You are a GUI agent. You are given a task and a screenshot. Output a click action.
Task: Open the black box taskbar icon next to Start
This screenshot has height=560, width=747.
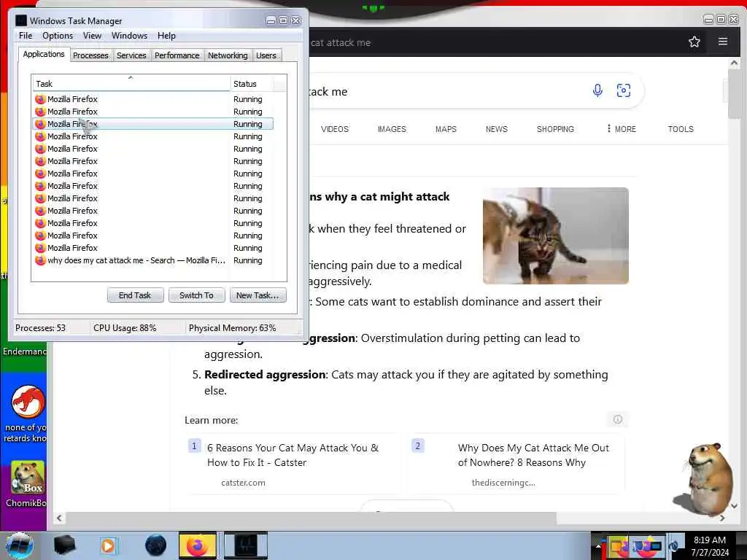coord(64,545)
